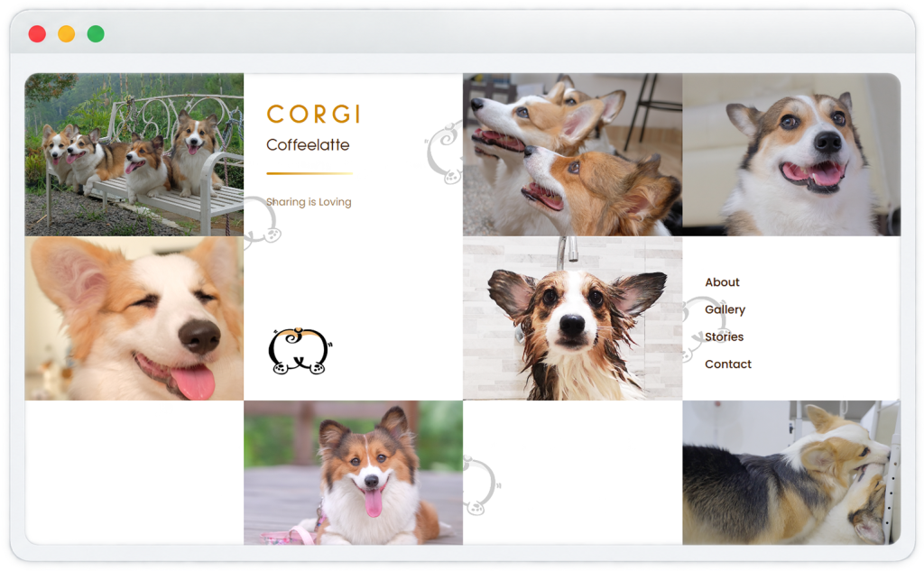Click the green window maximize button
The width and height of the screenshot is (924, 571).
pos(96,34)
